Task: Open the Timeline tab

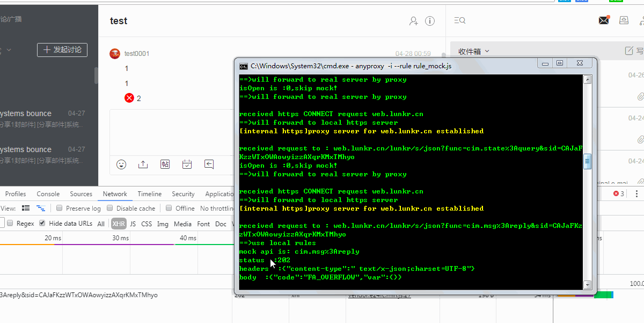Action: tap(149, 194)
